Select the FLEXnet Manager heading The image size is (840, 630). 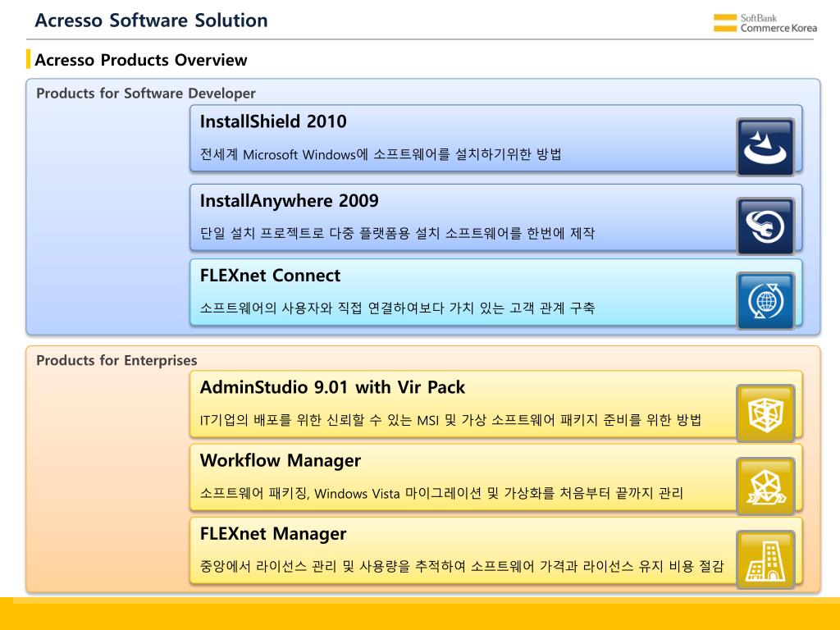pyautogui.click(x=273, y=534)
